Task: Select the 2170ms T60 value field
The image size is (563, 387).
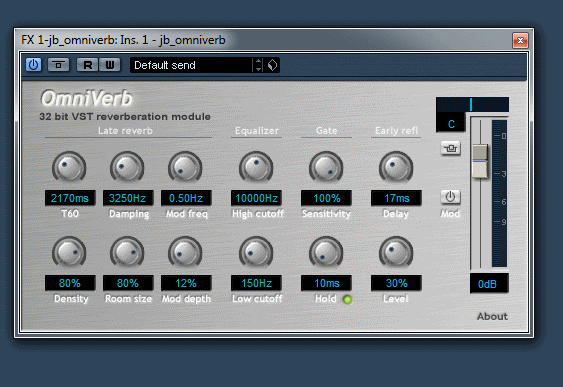Action: click(70, 198)
